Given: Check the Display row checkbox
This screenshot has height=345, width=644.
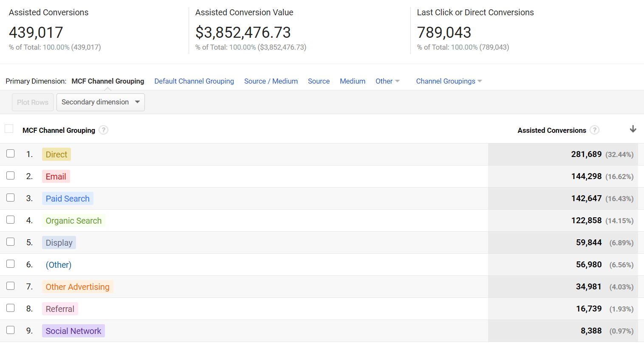Looking at the screenshot, I should (10, 241).
